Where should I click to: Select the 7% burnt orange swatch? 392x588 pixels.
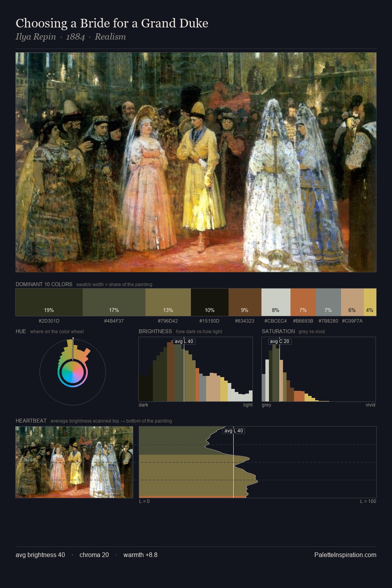click(303, 302)
